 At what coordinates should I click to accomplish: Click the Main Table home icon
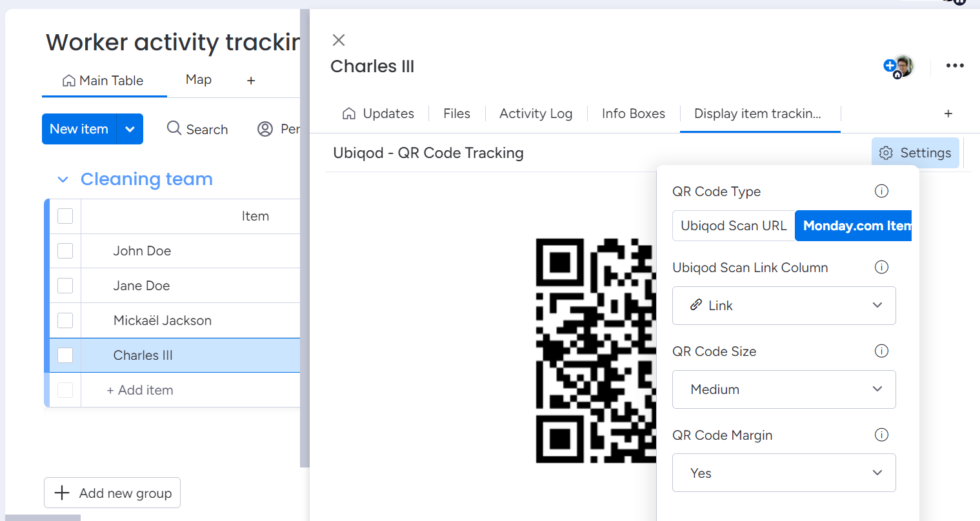(x=68, y=81)
